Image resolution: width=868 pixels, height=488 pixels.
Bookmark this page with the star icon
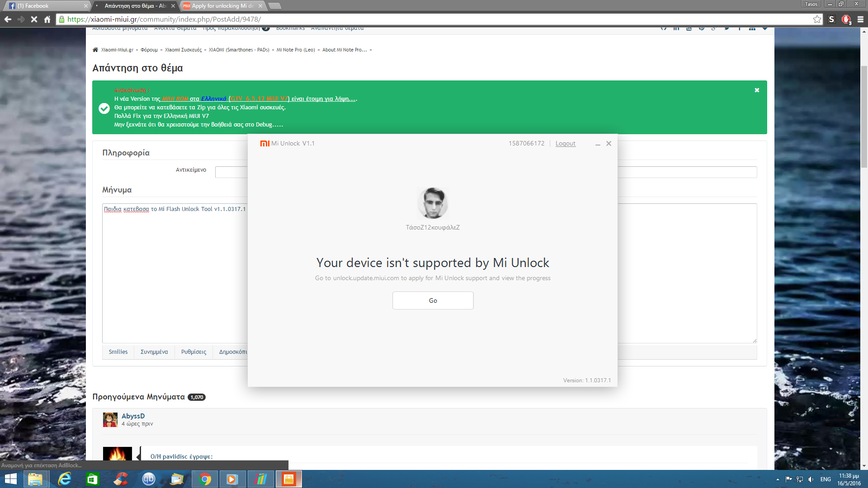click(x=817, y=19)
